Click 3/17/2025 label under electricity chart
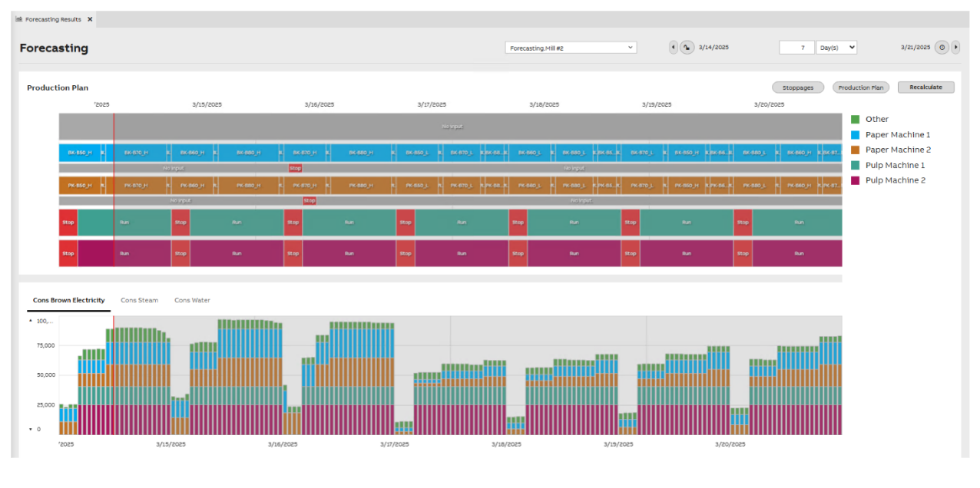Image resolution: width=980 pixels, height=488 pixels. click(395, 443)
